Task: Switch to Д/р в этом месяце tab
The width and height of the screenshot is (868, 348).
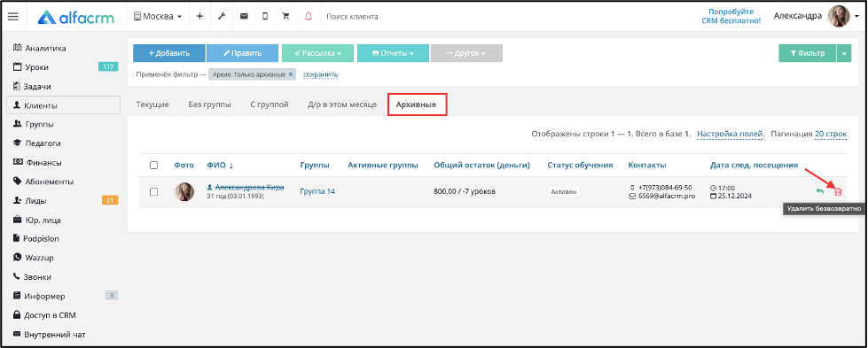Action: 342,104
